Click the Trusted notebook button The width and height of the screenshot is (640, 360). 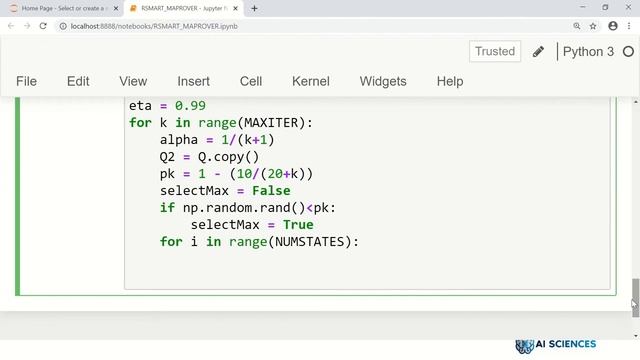pyautogui.click(x=495, y=51)
